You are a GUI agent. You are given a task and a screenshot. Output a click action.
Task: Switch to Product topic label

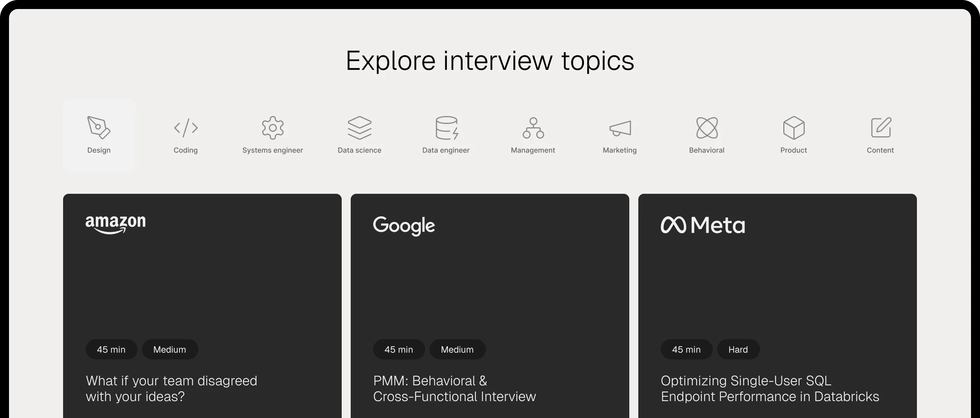(x=794, y=150)
